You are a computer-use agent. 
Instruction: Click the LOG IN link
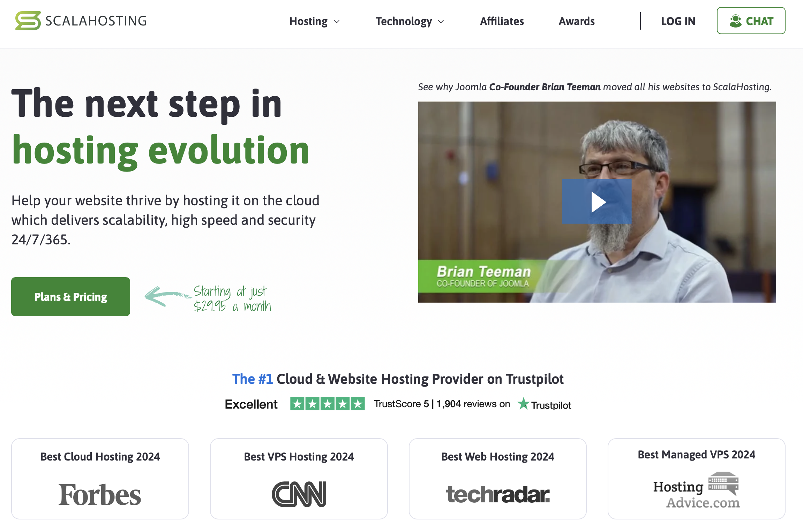pos(678,21)
